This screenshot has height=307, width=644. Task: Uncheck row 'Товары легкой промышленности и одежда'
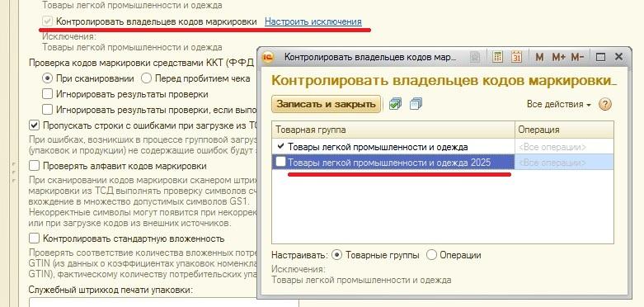click(280, 146)
